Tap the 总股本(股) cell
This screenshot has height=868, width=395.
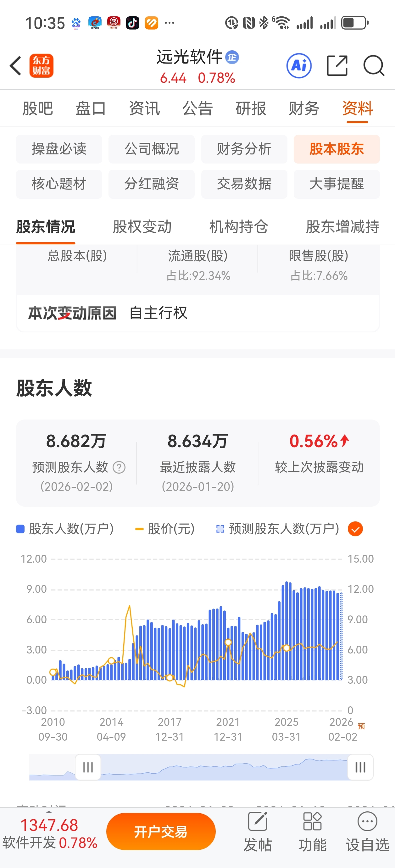tap(77, 256)
